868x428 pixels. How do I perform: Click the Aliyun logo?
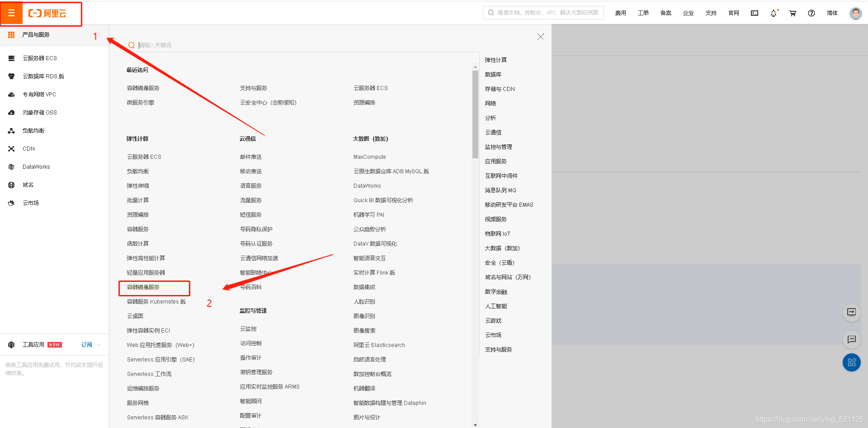point(47,13)
